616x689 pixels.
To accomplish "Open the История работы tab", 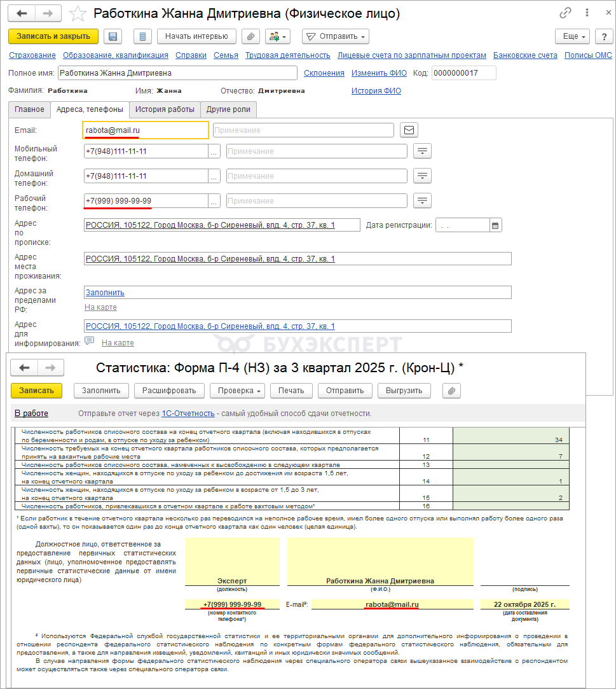I will pos(165,109).
